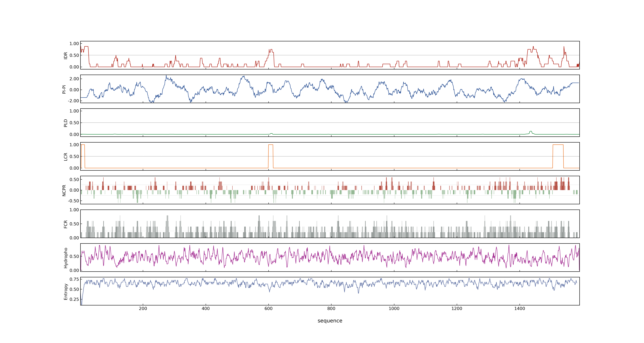
Task: Click the 0.00 tick of the NCPR panel
Action: (74, 190)
